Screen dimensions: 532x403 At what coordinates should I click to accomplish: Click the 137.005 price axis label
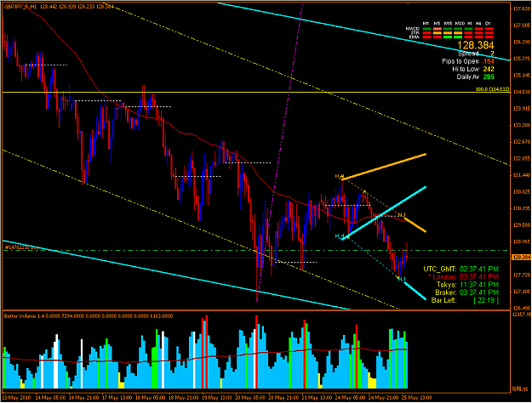click(521, 26)
